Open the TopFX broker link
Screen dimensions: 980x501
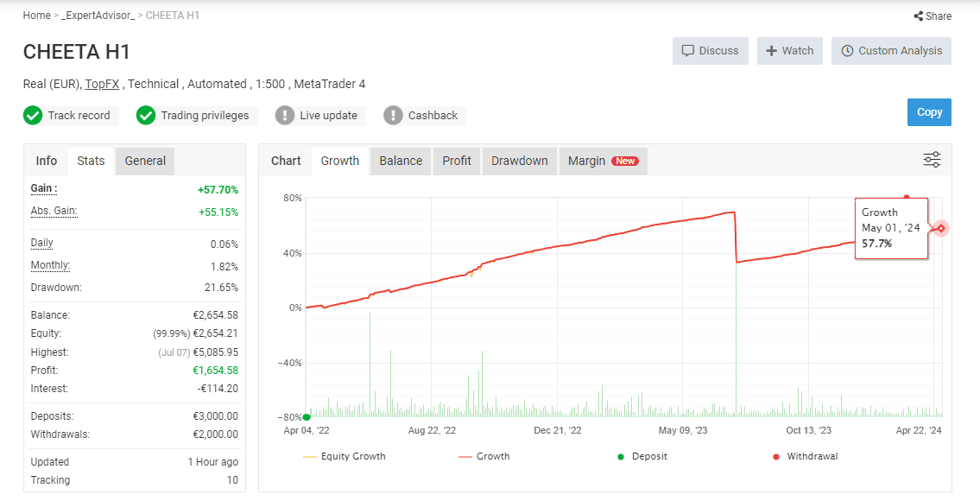tap(103, 84)
